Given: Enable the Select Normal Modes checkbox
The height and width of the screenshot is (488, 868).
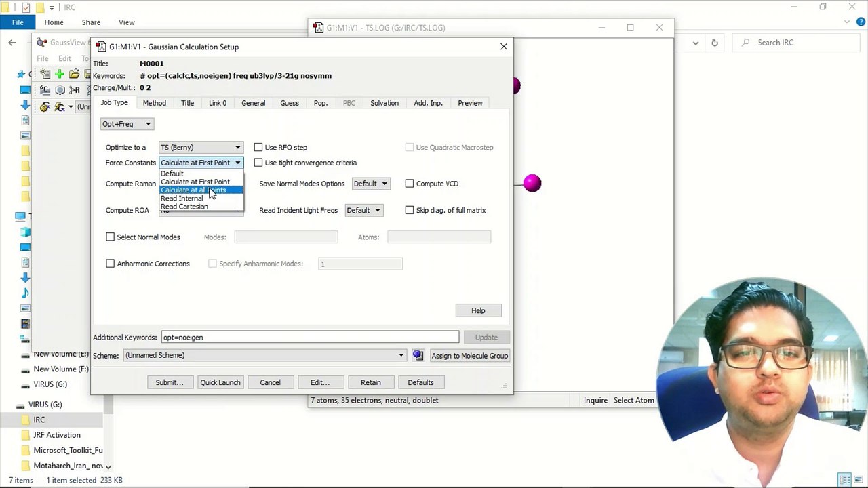Looking at the screenshot, I should coord(110,237).
